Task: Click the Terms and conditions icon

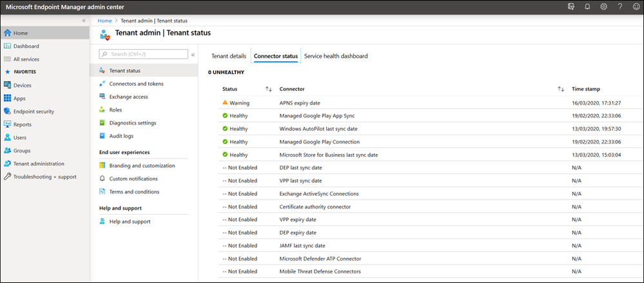Action: tap(102, 192)
